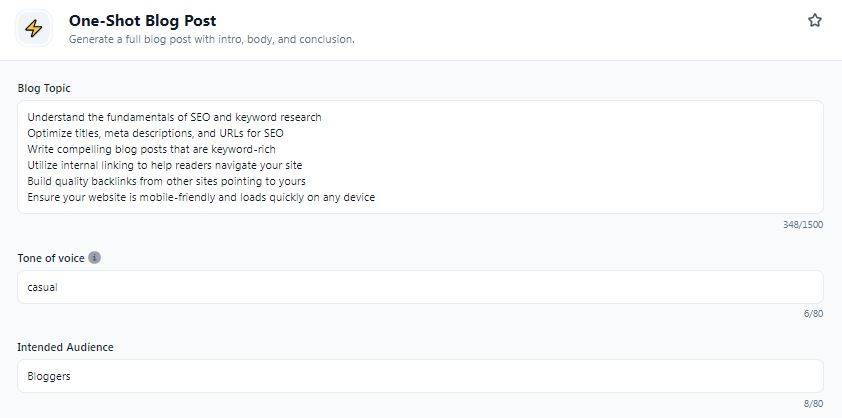Place cursor in the Utilize internal linking line
Viewport: 842px width, 418px height.
click(x=165, y=165)
